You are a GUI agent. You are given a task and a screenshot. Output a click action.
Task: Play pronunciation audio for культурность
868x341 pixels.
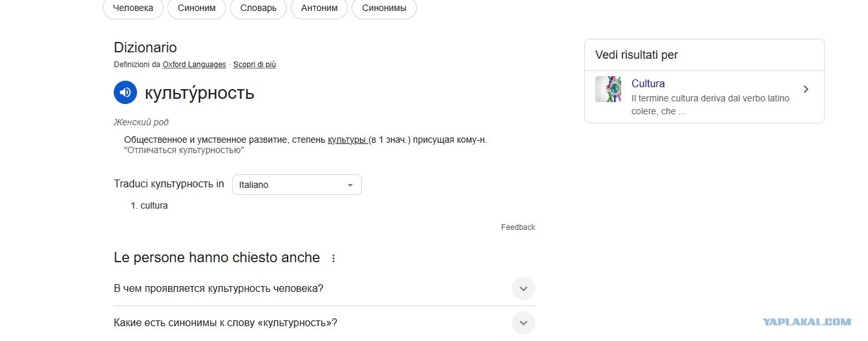[125, 92]
